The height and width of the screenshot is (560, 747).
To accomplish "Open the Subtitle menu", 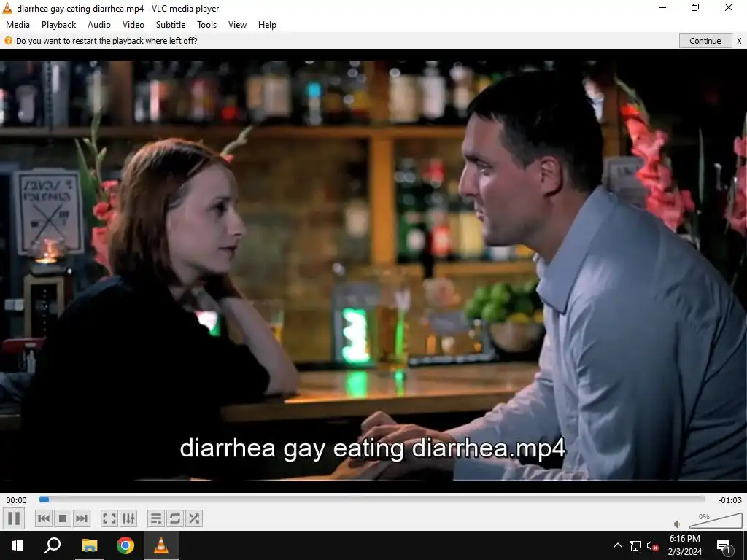I will (x=171, y=25).
